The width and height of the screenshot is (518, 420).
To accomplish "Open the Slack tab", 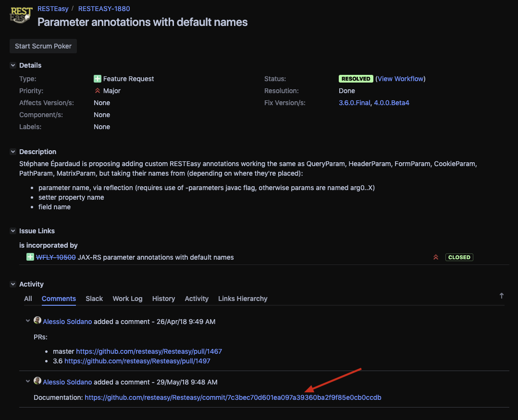I will [94, 299].
